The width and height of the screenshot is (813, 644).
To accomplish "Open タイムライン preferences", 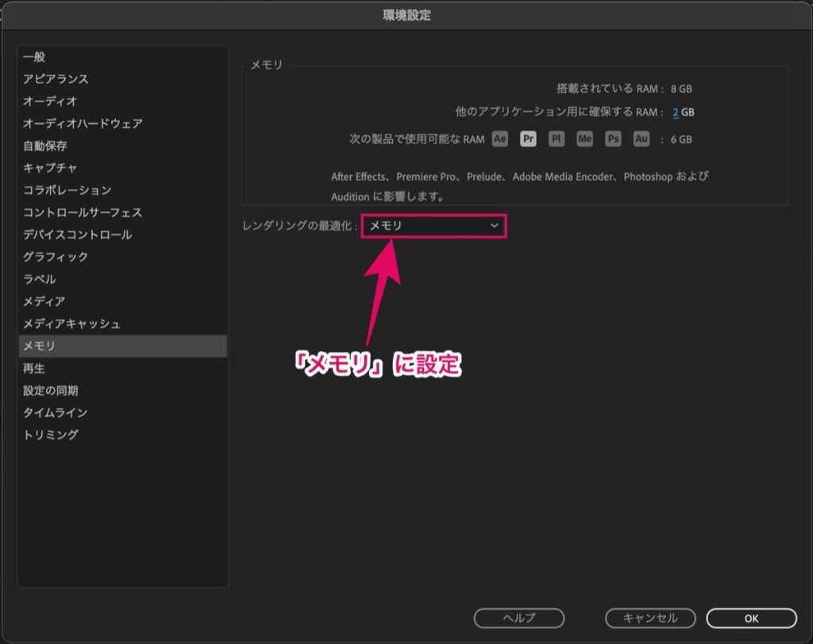I will tap(123, 413).
